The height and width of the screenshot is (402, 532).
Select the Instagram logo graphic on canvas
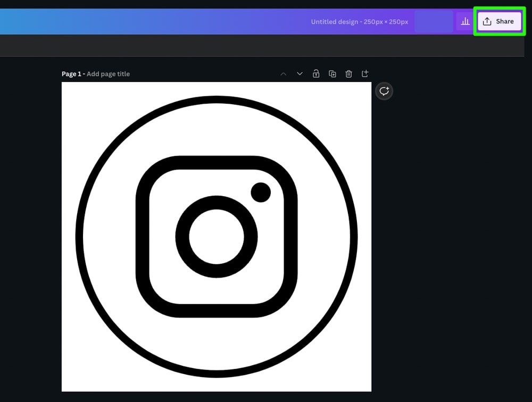coord(217,237)
